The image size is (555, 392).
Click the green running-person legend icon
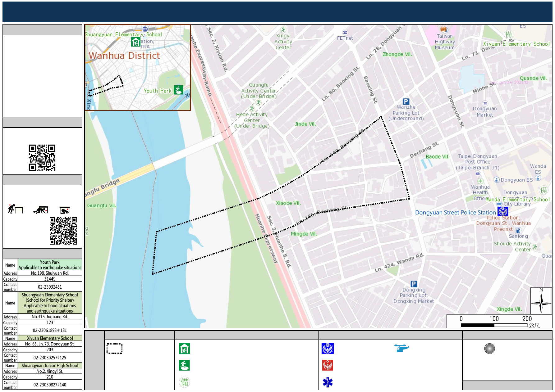pos(184,365)
